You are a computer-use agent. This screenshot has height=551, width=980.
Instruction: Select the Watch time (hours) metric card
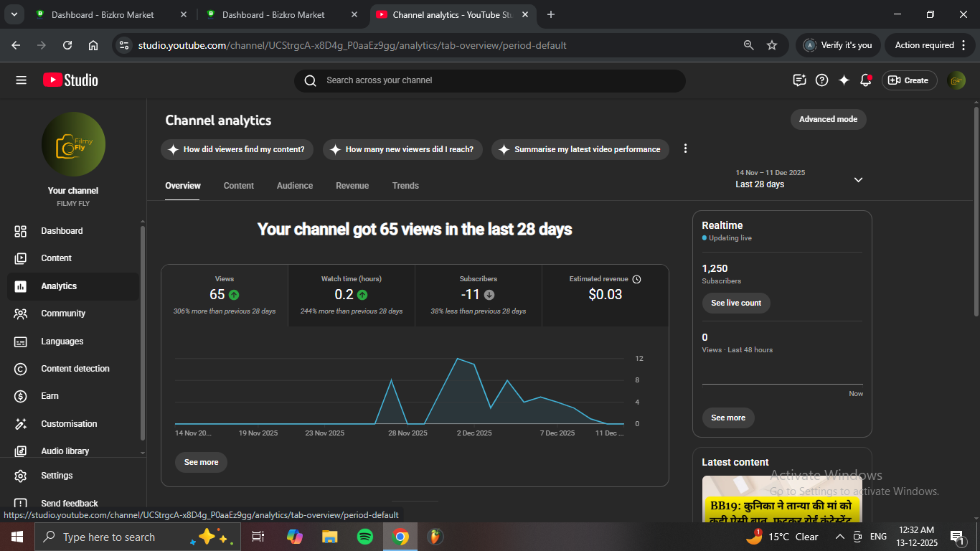click(351, 295)
